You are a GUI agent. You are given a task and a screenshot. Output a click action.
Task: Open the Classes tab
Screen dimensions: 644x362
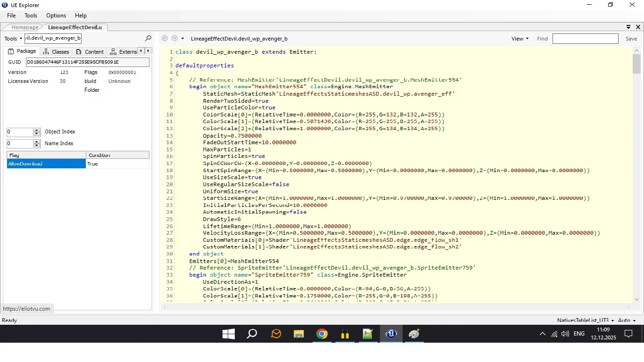(x=56, y=51)
